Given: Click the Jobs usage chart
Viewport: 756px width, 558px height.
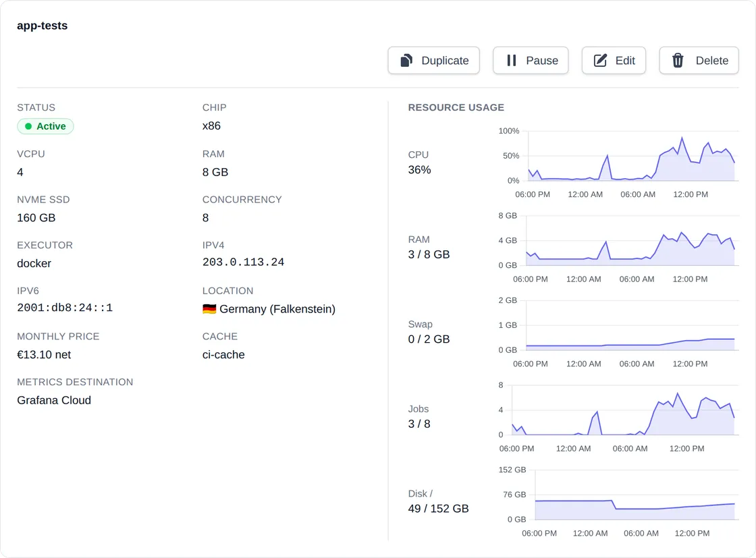Looking at the screenshot, I should pos(617,417).
